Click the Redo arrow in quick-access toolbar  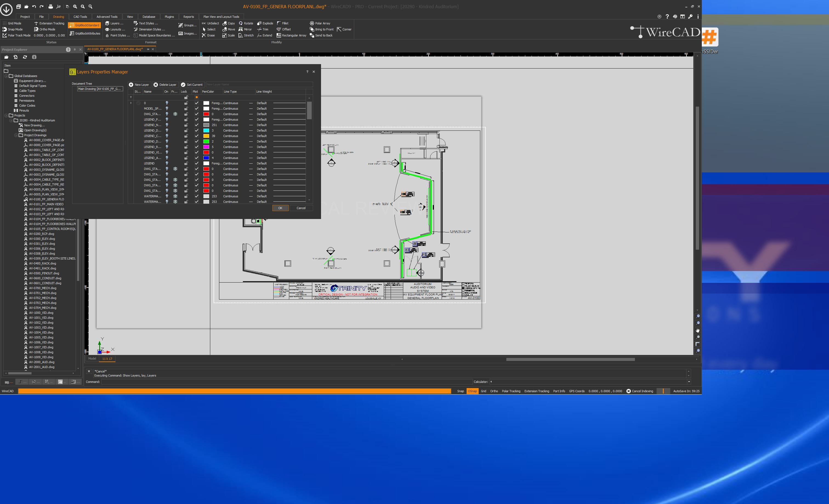[x=41, y=6]
